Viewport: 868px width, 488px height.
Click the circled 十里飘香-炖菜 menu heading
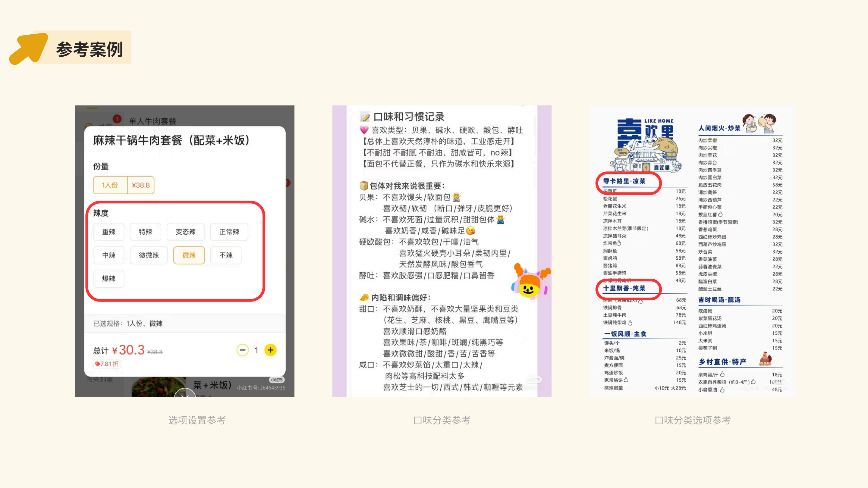click(x=624, y=288)
